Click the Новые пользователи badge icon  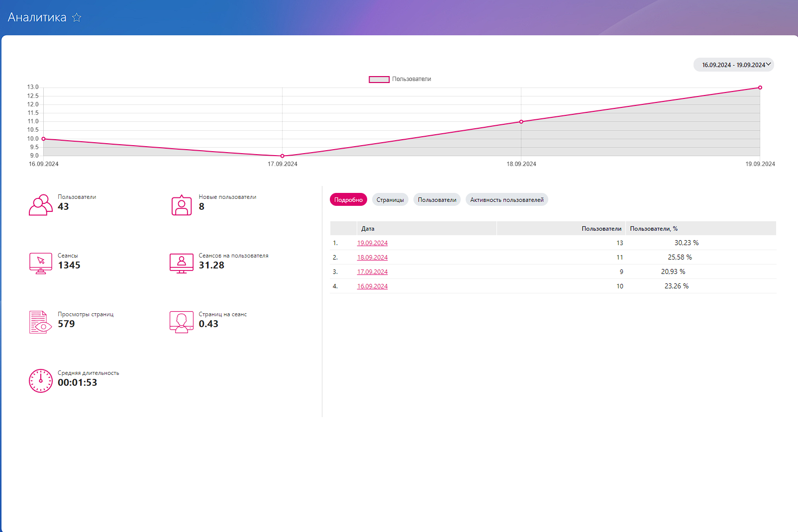(182, 205)
